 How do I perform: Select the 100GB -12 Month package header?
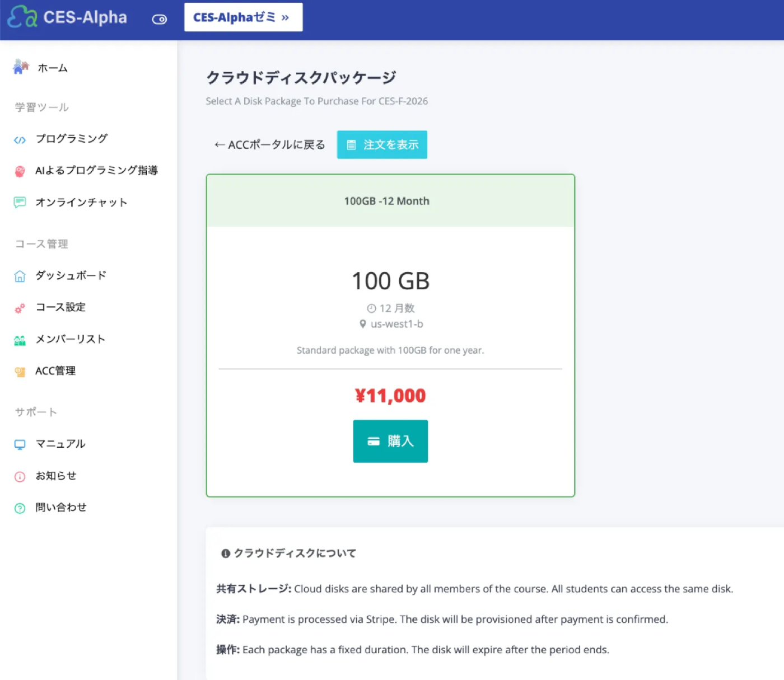pos(390,201)
